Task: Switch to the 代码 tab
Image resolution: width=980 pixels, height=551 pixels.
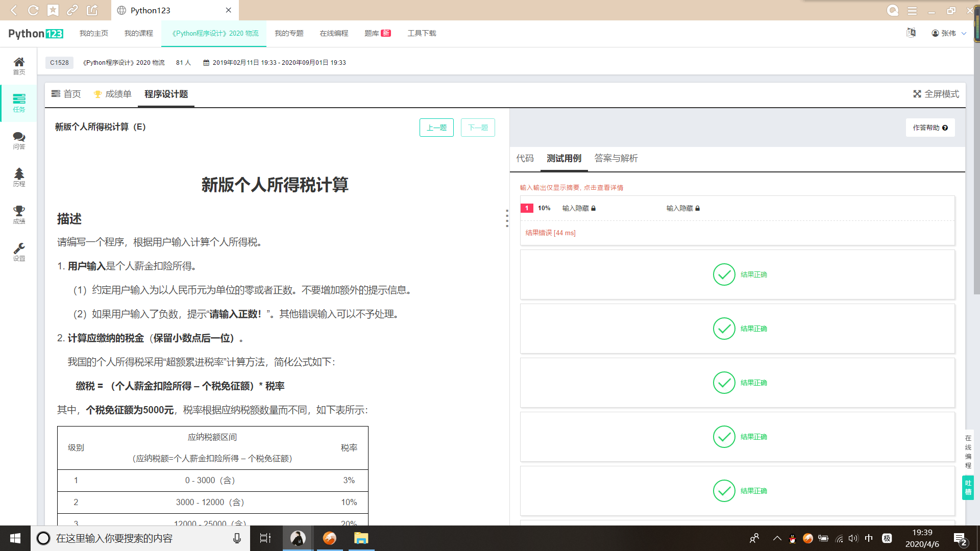Action: [525, 158]
